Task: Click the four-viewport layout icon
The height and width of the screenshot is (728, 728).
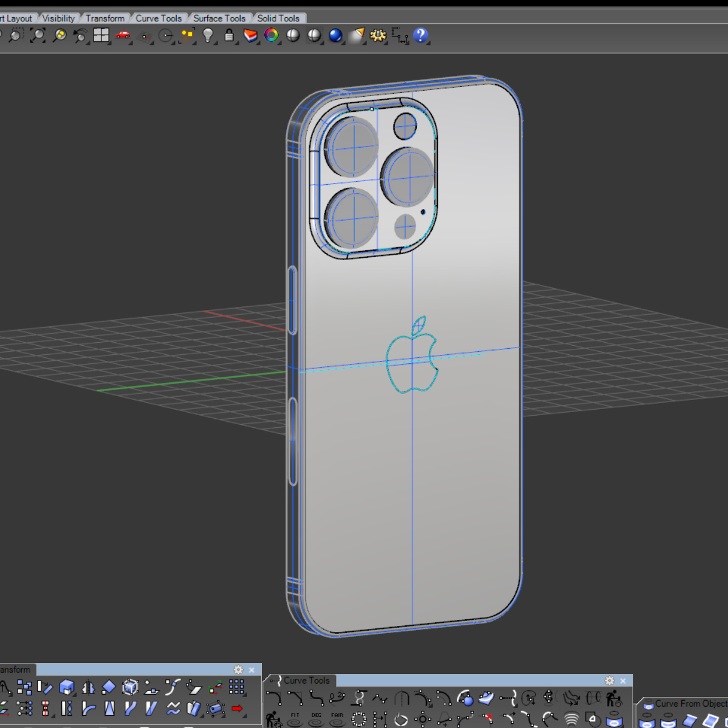Action: pyautogui.click(x=101, y=35)
